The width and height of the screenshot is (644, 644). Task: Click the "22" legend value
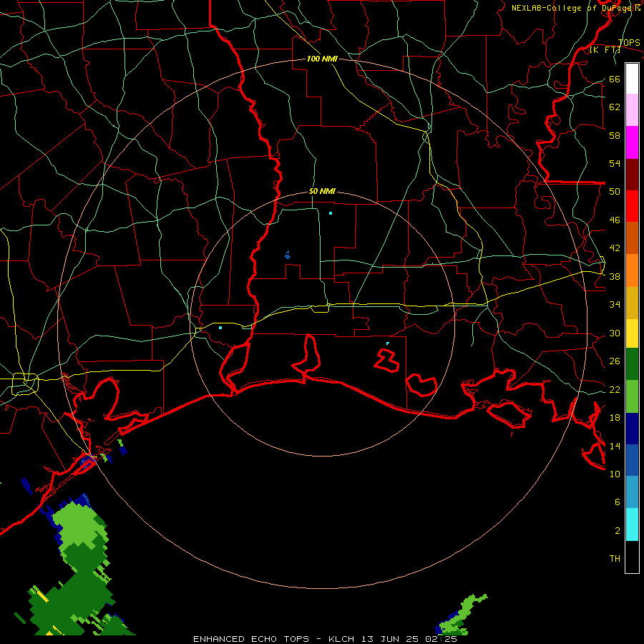pyautogui.click(x=615, y=390)
